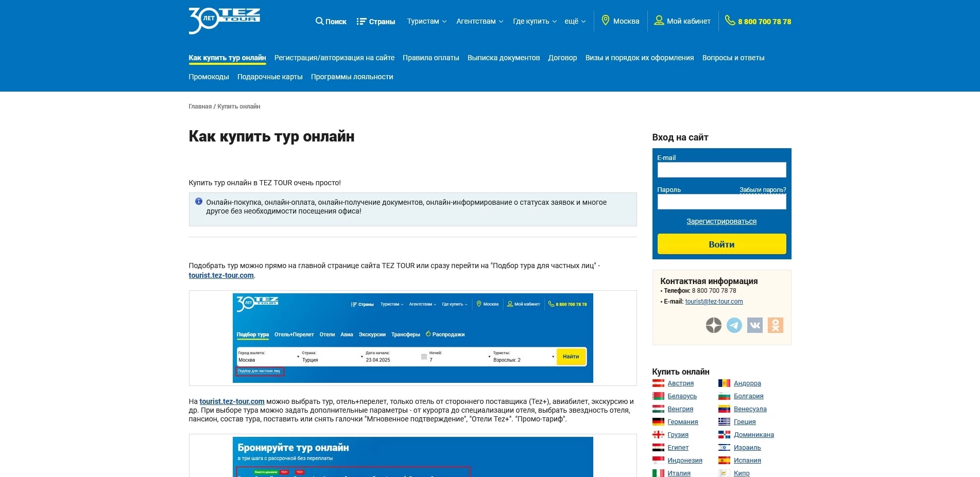Click the Зарегистрироваться link

(721, 221)
